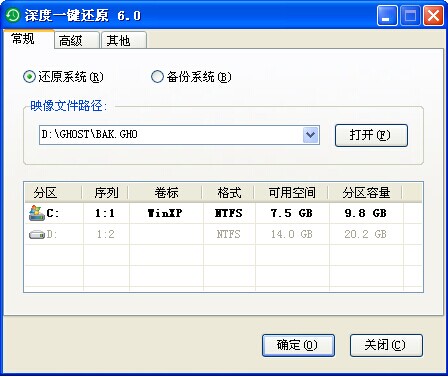The image size is (448, 377).
Task: Click the 打开(F) button
Action: (x=371, y=135)
